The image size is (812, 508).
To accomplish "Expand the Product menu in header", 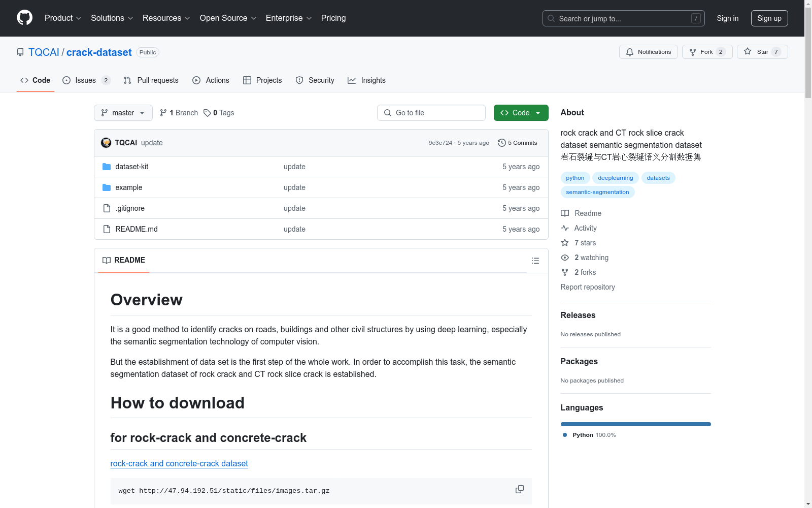I will (x=63, y=18).
